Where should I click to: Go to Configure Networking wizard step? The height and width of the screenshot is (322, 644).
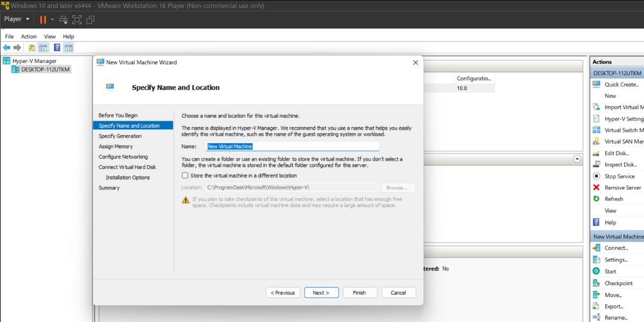pos(123,157)
